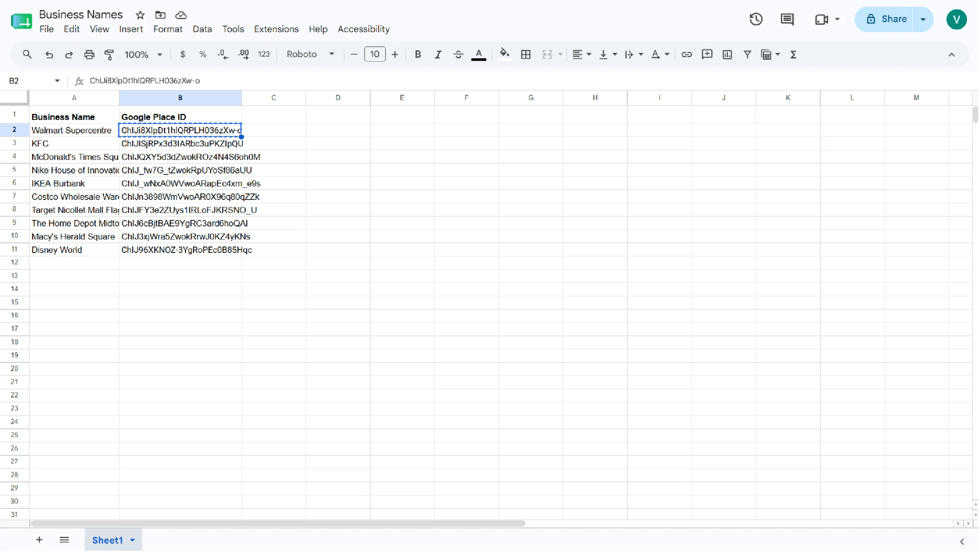This screenshot has width=980, height=554.
Task: Decrease font size with minus
Action: point(354,54)
